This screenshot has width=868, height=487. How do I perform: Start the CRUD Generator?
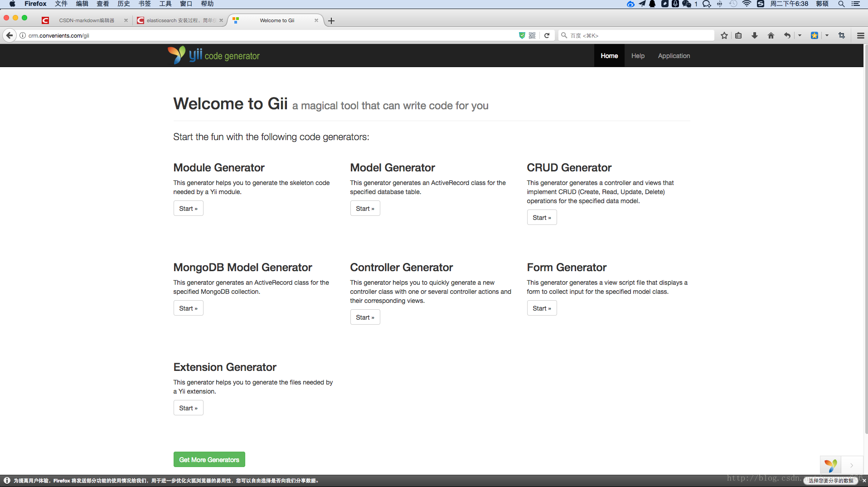click(x=542, y=218)
